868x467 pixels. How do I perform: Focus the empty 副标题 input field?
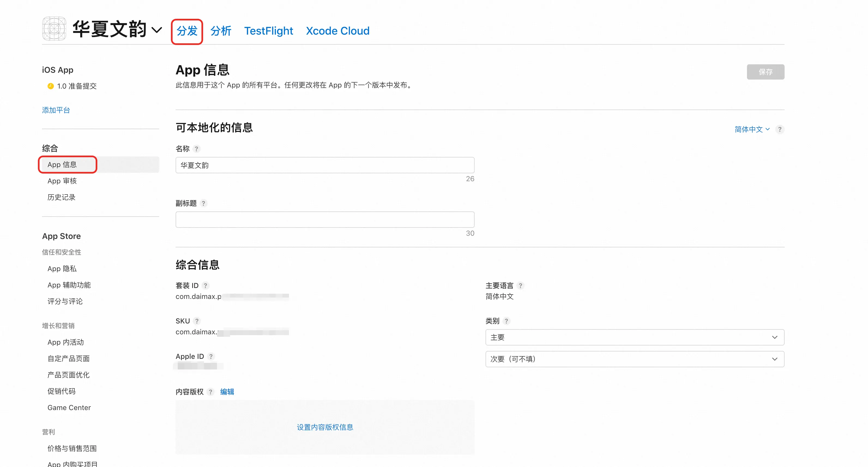[325, 220]
